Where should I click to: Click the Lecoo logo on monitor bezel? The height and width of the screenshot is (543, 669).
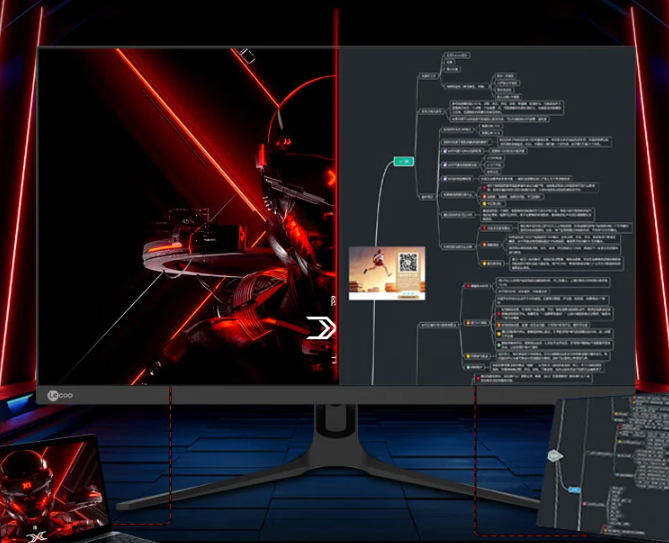coord(60,395)
